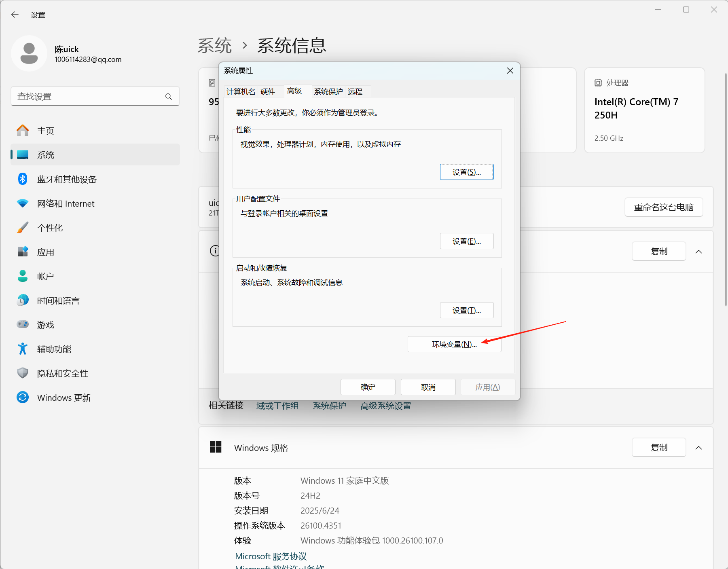Switch to the 系统保护 tab
728x569 pixels.
pyautogui.click(x=328, y=91)
